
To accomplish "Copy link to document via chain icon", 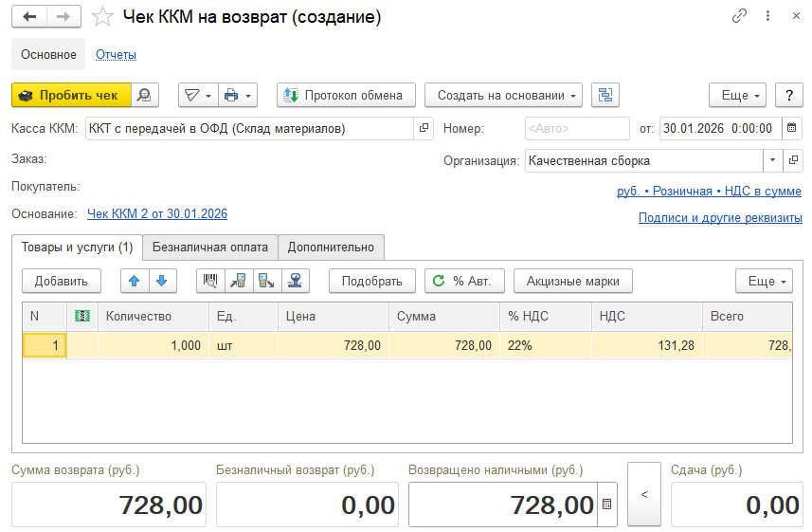I will click(739, 17).
